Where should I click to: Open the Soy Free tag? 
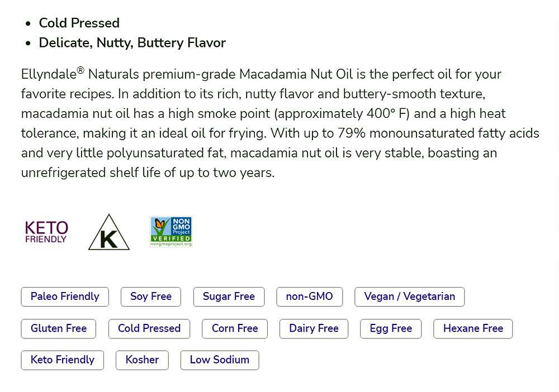[151, 297]
